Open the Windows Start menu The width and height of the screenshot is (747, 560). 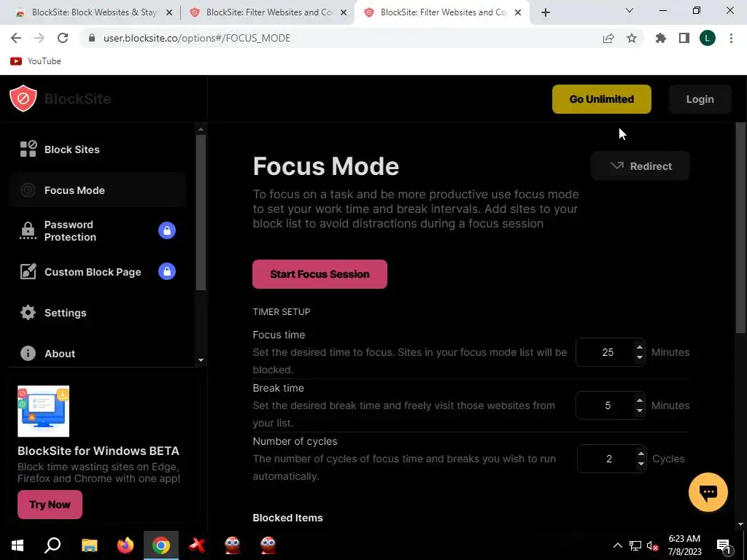18,545
